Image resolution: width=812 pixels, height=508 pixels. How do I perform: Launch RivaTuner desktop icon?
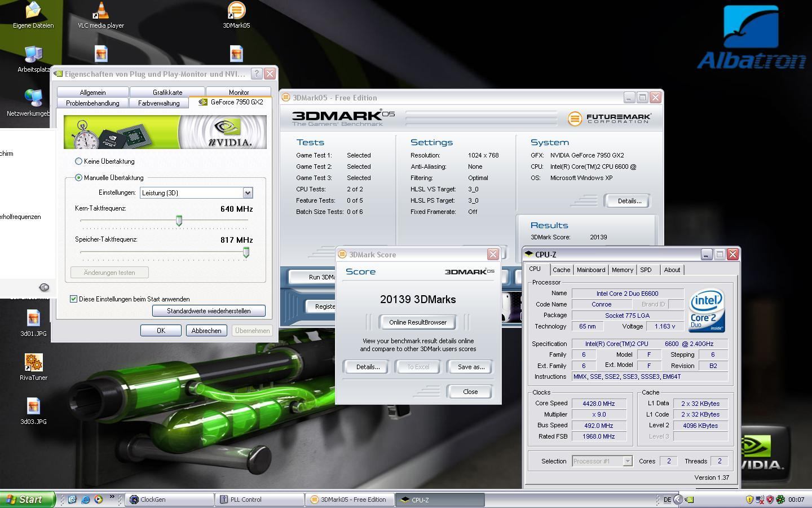(33, 367)
